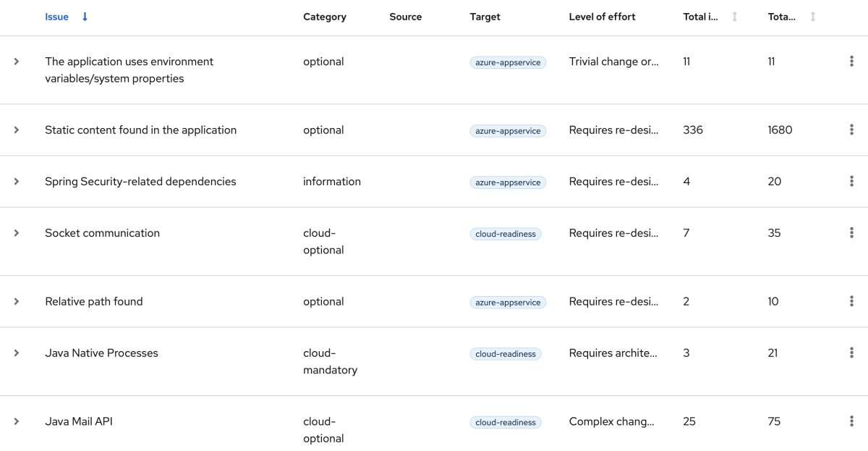Sort by the Total effort column icon
This screenshot has height=451, width=868.
point(813,17)
